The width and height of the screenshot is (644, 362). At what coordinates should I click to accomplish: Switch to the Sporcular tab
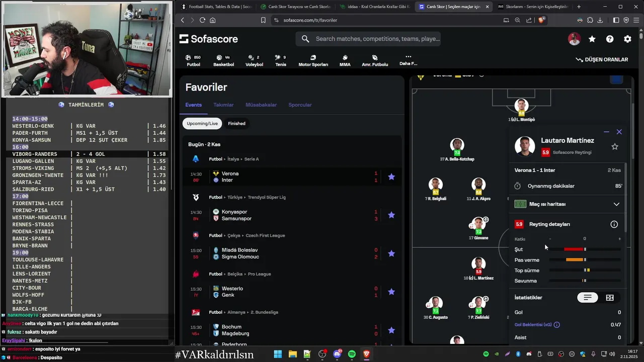300,105
